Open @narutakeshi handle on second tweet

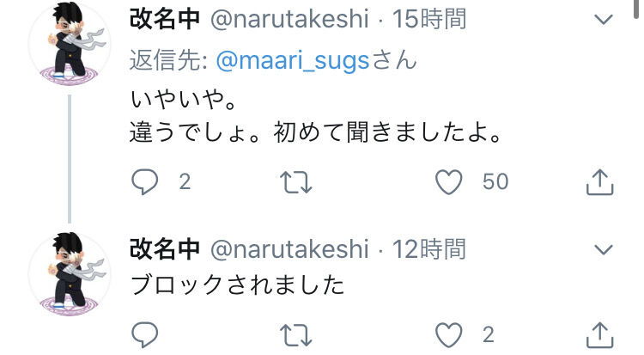(289, 249)
